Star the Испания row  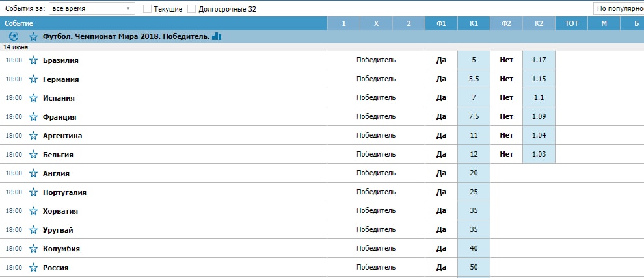click(x=34, y=98)
